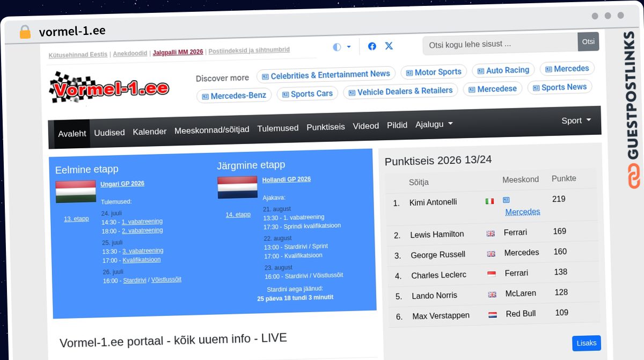The image size is (644, 360).
Task: Open the Pildid menu item
Action: tap(397, 125)
